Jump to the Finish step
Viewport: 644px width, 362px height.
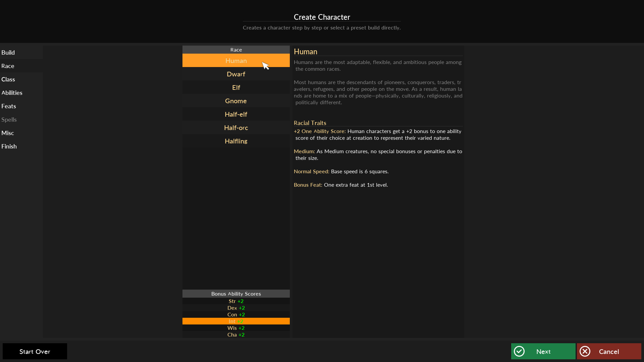coord(9,146)
